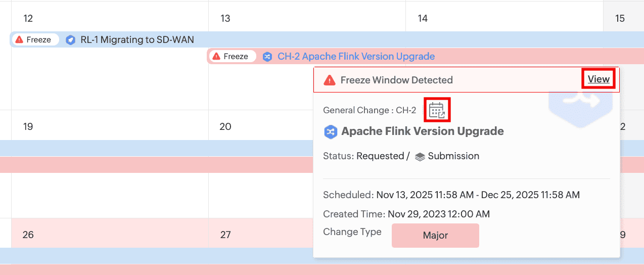Click faded change icon in popup corner

[581, 100]
